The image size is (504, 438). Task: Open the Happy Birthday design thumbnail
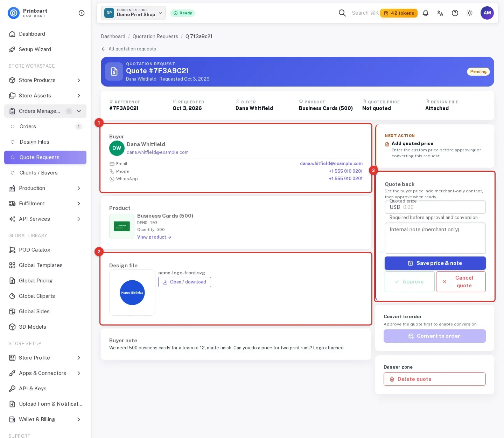click(132, 293)
